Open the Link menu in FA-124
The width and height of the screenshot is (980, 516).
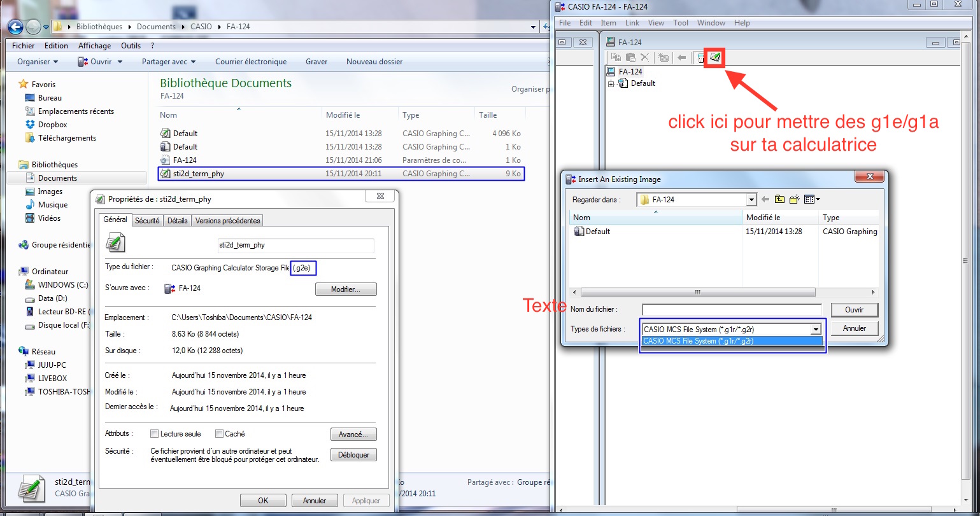[632, 23]
